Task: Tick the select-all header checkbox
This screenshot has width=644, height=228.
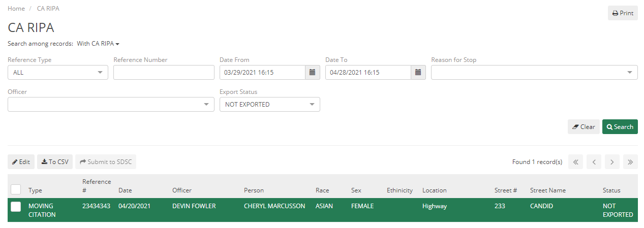Action: point(16,189)
